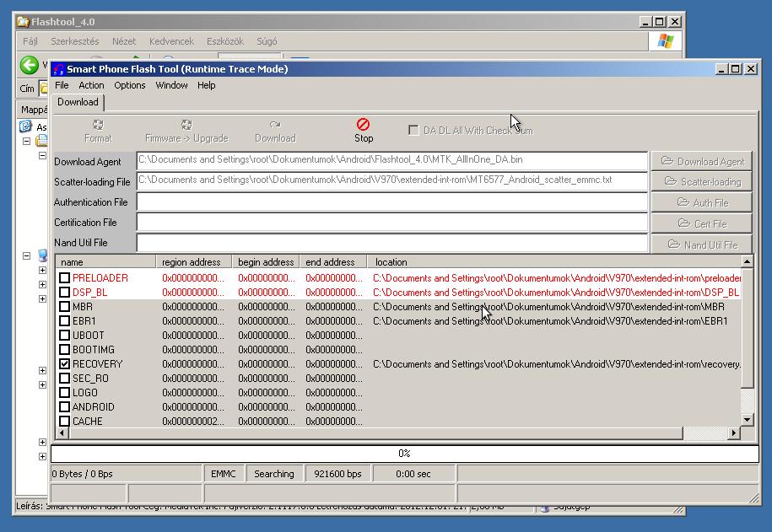Open the Window menu
Viewport: 772px width, 532px height.
click(x=171, y=85)
